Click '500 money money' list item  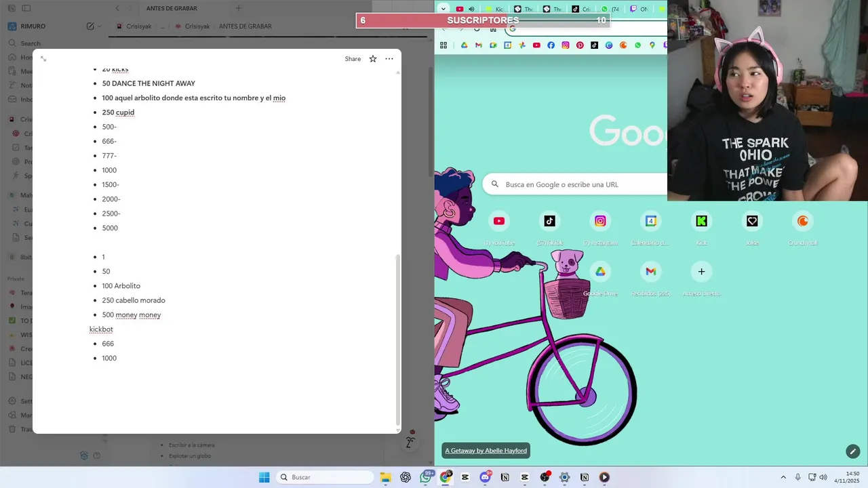(132, 315)
